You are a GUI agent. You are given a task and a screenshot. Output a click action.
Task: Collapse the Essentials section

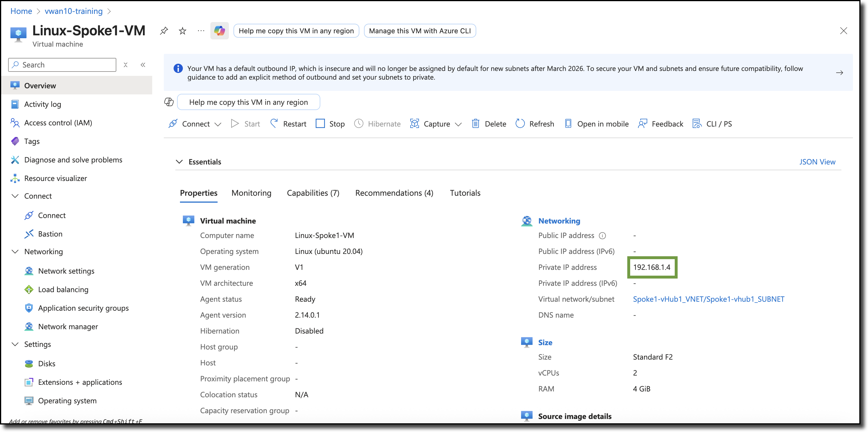click(179, 162)
